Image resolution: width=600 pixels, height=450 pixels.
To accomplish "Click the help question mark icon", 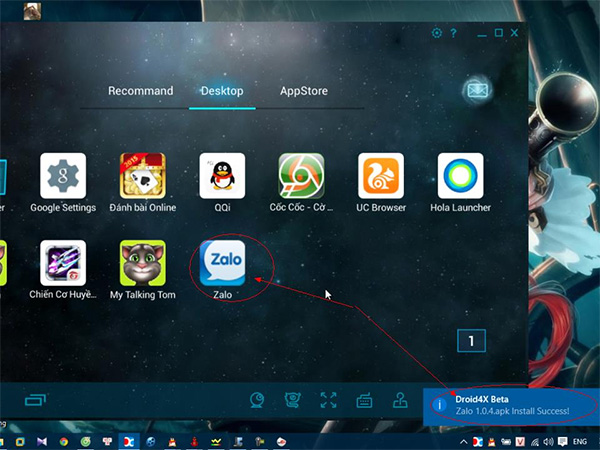I will pos(455,33).
